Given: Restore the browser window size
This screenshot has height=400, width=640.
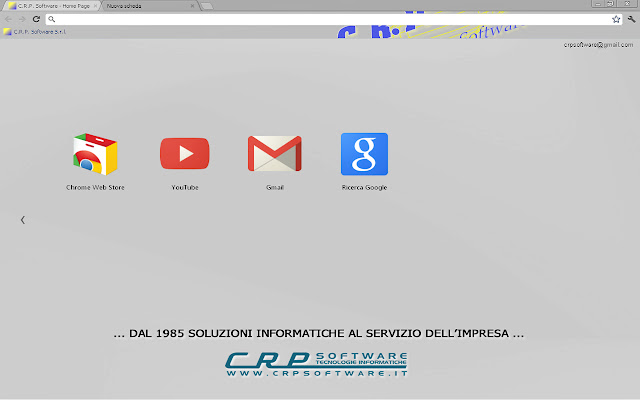Looking at the screenshot, I should point(611,4).
